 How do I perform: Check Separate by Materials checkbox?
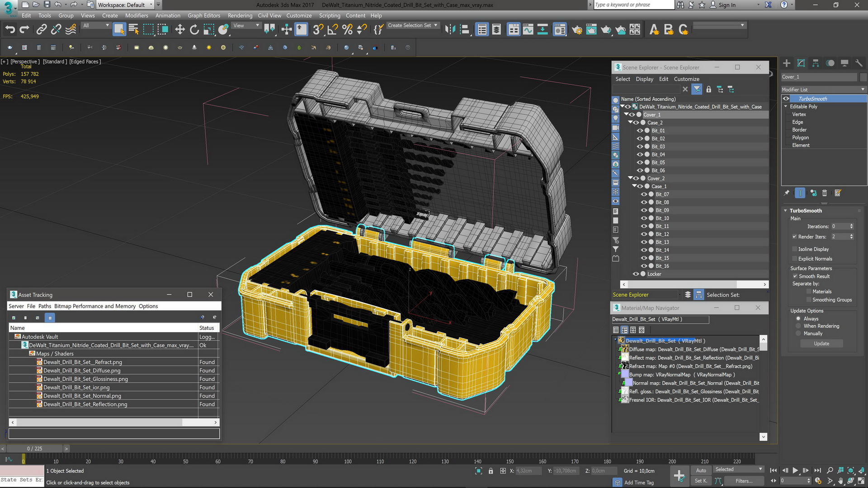809,292
